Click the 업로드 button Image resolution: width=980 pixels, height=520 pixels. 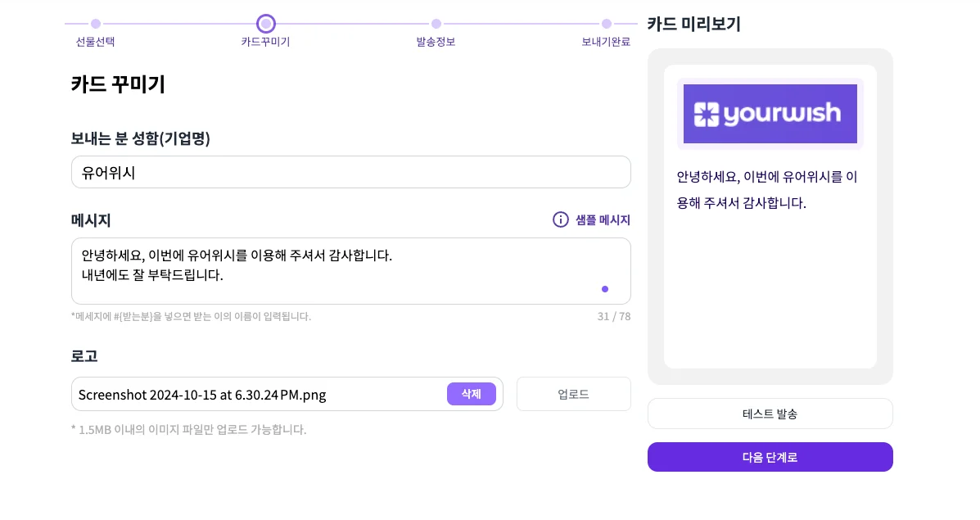coord(573,394)
